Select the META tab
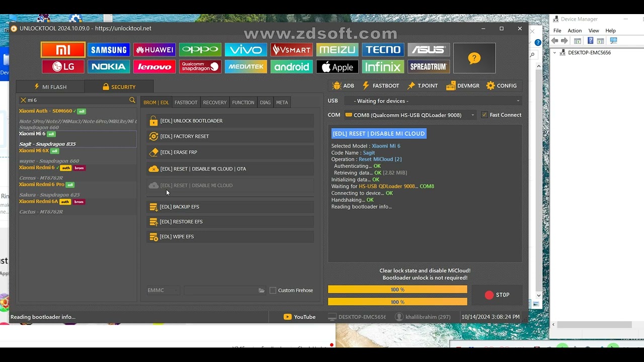The height and width of the screenshot is (362, 644). (282, 103)
